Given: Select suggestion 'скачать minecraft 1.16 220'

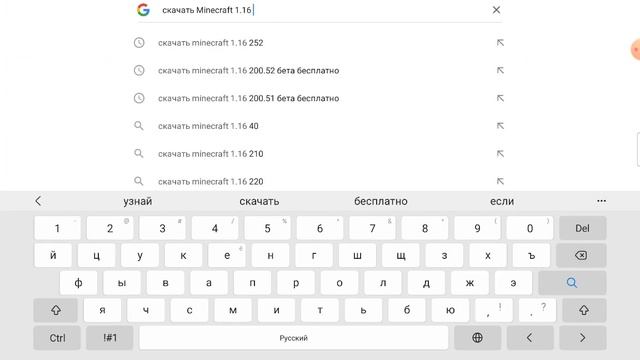Looking at the screenshot, I should click(x=211, y=182).
